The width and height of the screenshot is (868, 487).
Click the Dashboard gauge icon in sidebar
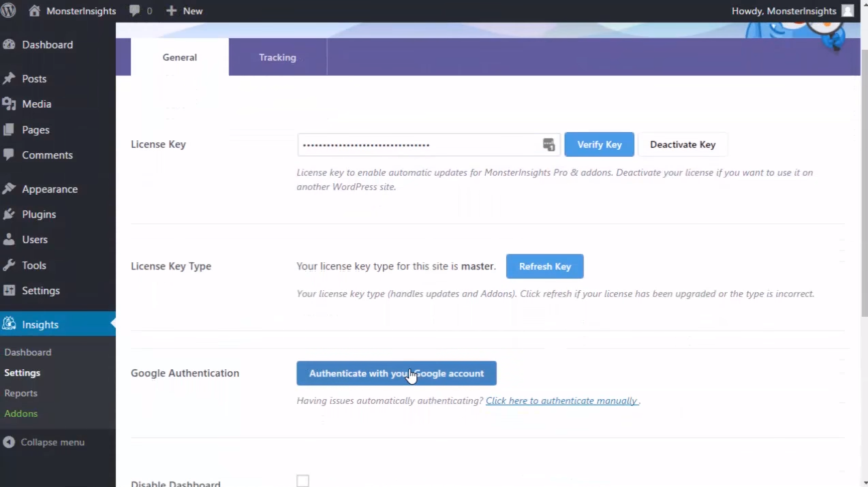pyautogui.click(x=9, y=44)
